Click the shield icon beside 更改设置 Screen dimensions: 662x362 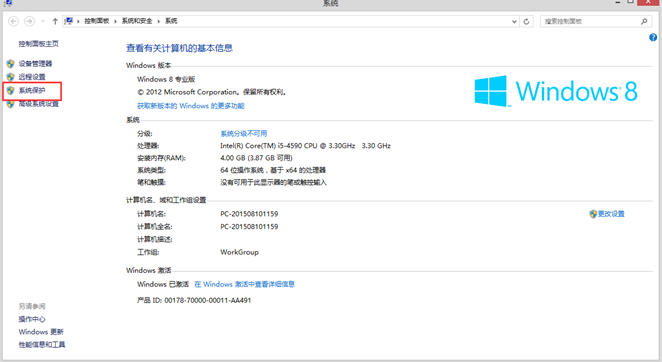coord(593,214)
